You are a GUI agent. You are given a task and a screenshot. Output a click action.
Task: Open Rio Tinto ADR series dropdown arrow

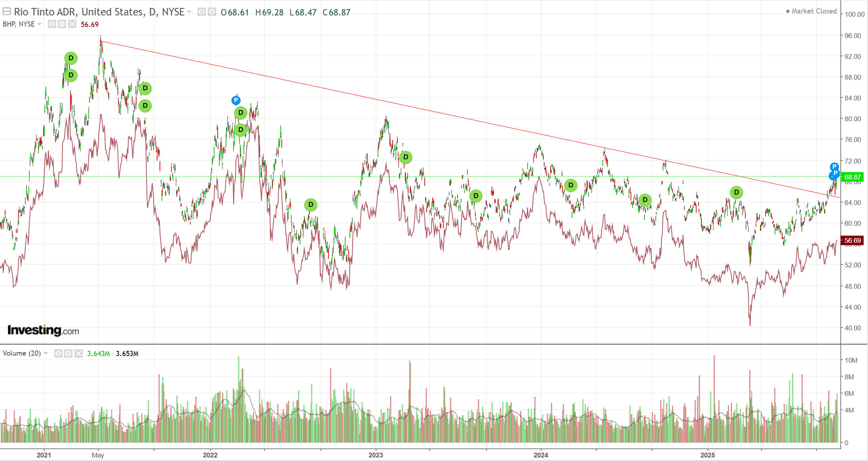pyautogui.click(x=189, y=12)
